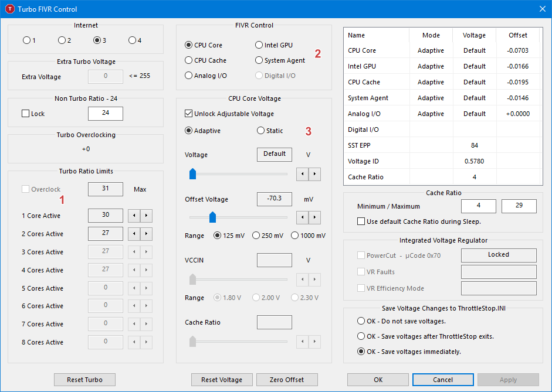Confirm settings with the OK button
This screenshot has height=392, width=552.
[x=378, y=380]
